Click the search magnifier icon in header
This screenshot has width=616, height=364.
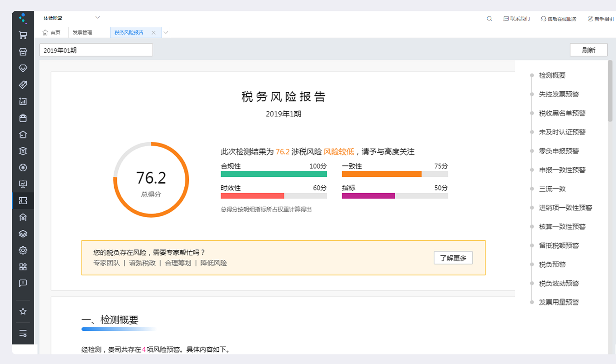pyautogui.click(x=489, y=19)
